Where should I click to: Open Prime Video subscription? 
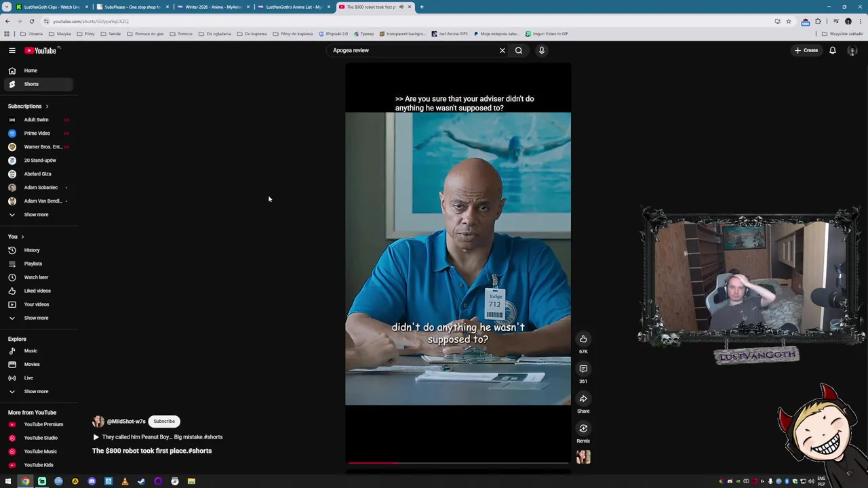pos(39,134)
